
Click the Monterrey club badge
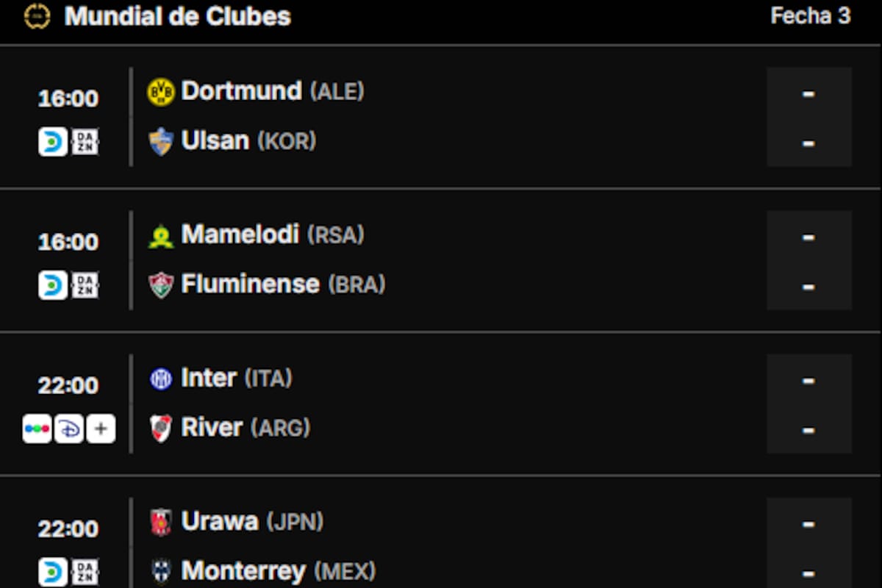coord(162,571)
